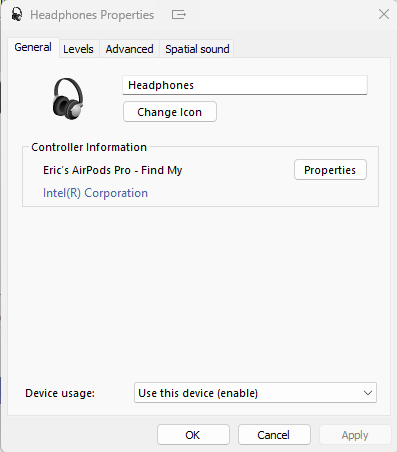Image resolution: width=397 pixels, height=452 pixels.
Task: Close the Headphones Properties dialog
Action: 384,14
